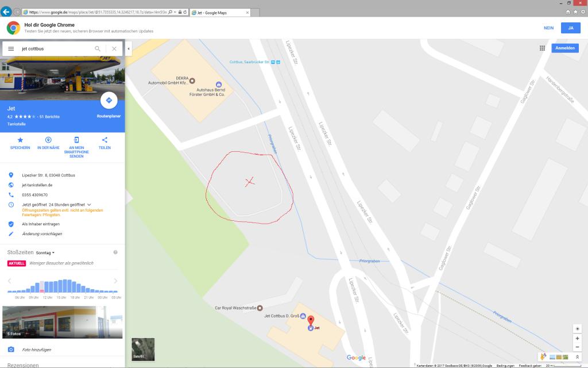This screenshot has height=368, width=588.
Task: Toggle Satellit map view thumbnail
Action: coord(143,349)
